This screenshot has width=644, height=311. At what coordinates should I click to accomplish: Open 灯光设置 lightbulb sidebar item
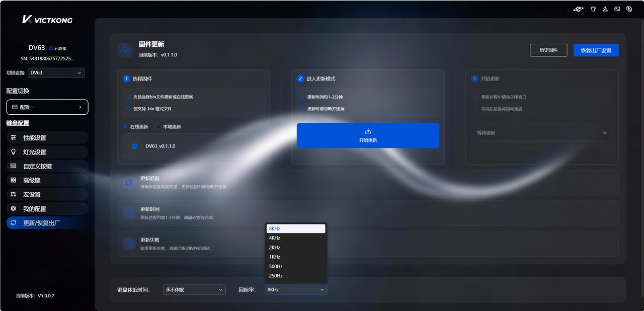(x=47, y=152)
